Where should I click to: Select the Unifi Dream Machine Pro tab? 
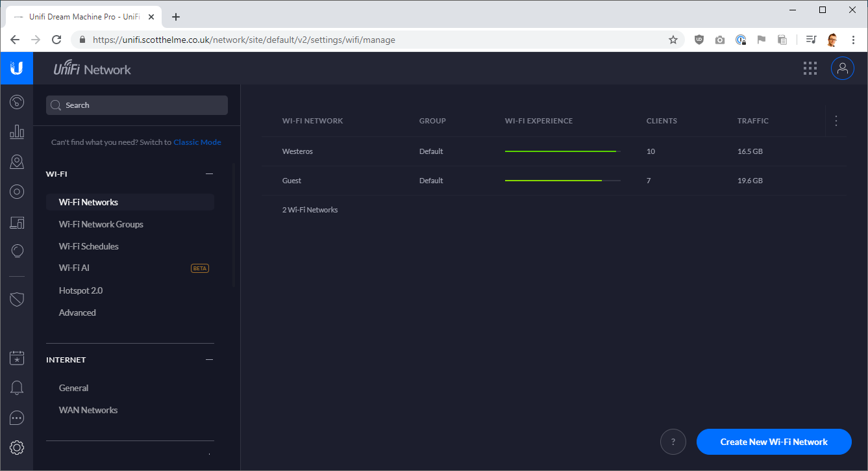click(x=84, y=17)
